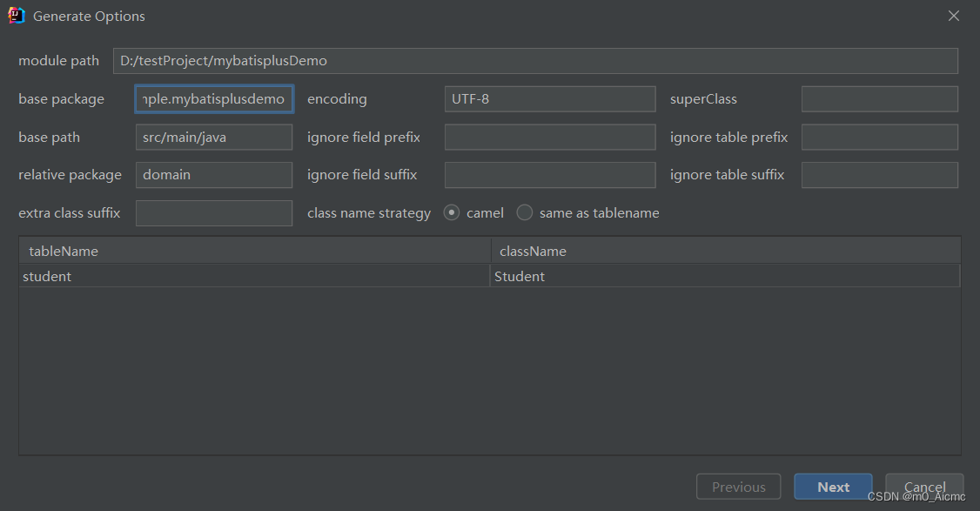Click the base path field with src/main/java
This screenshot has height=511, width=980.
213,137
